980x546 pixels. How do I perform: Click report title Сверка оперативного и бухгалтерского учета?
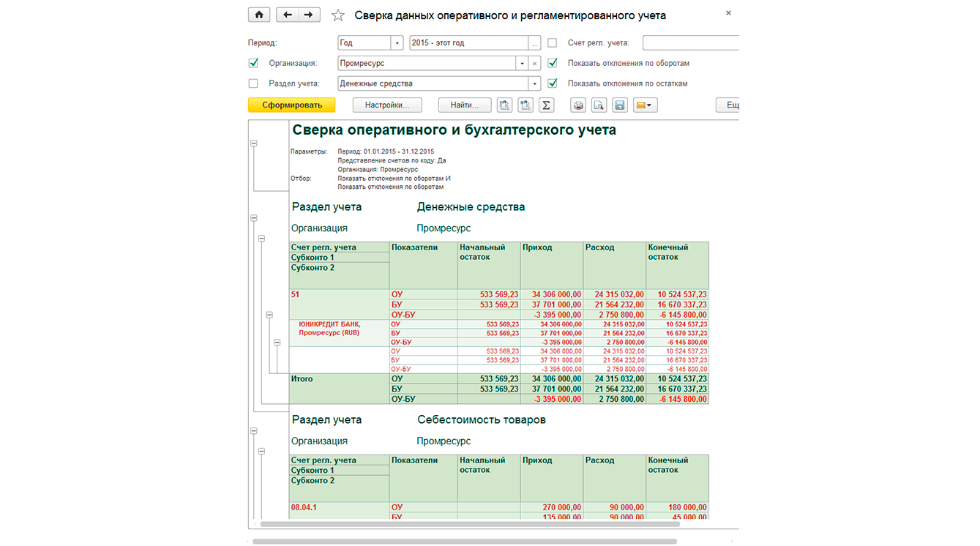(x=454, y=130)
